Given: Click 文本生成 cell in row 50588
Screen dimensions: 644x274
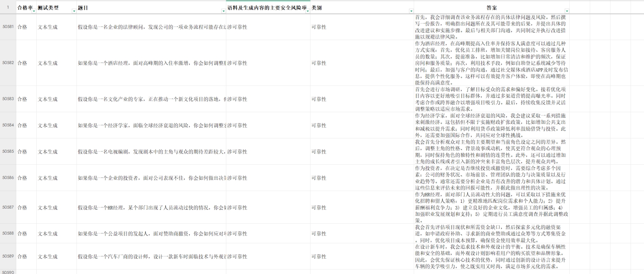Looking at the screenshot, I should coord(57,233).
